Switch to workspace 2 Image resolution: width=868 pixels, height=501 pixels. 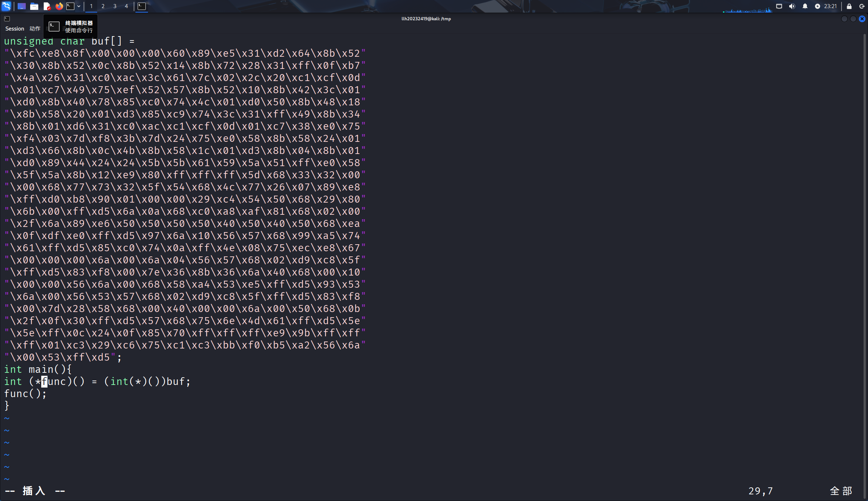click(x=103, y=6)
